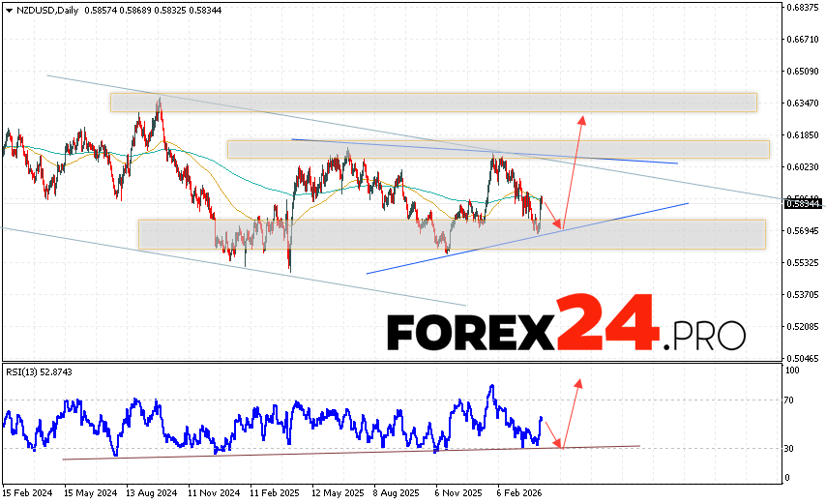Select the middle gray resistance zone rectangle

click(x=498, y=149)
